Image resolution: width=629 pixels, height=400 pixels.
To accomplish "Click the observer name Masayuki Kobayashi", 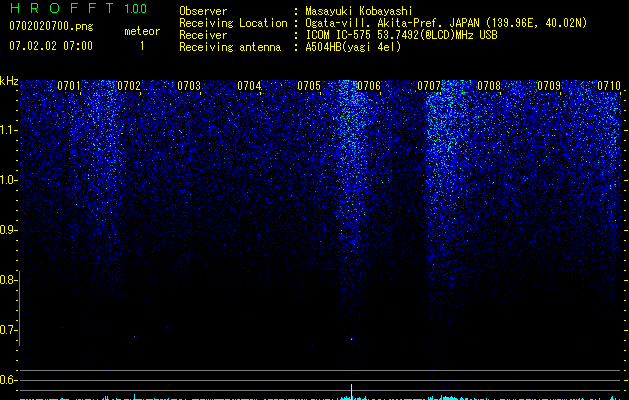I will click(359, 11).
